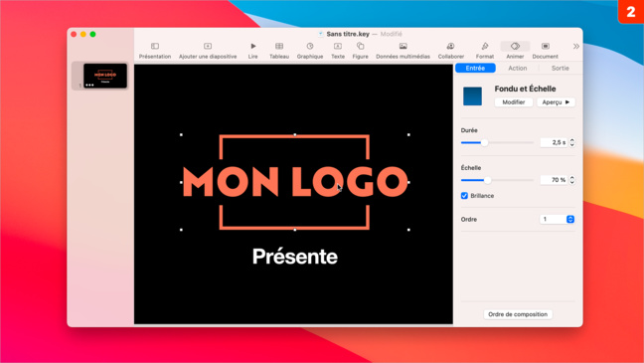Select the MON LOGO image on slide

pos(295,182)
